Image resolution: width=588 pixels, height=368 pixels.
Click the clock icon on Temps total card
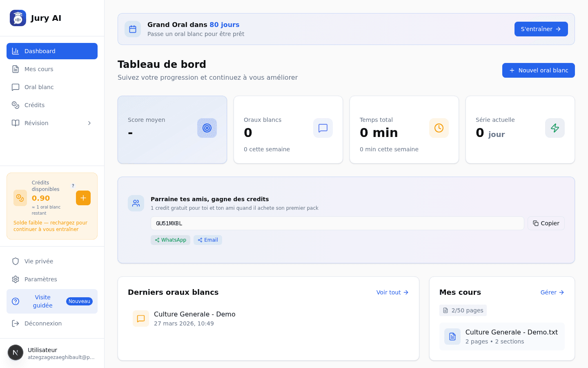click(439, 128)
